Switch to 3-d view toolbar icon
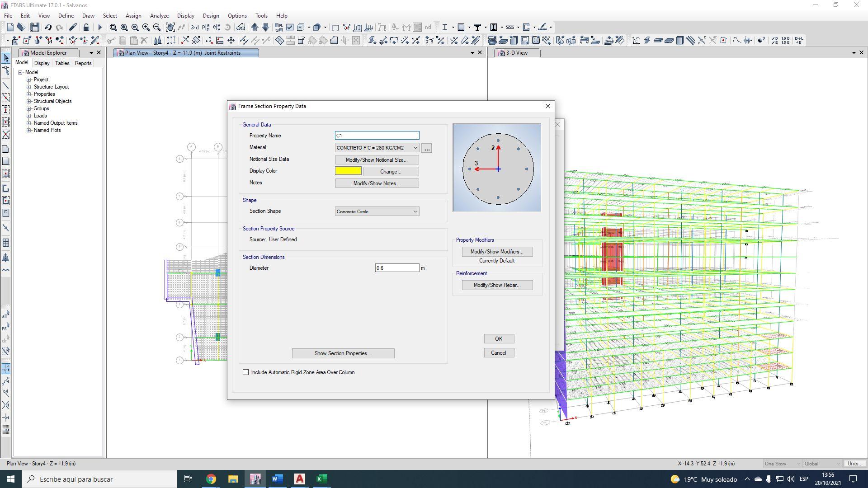Image resolution: width=868 pixels, height=488 pixels. pos(194,27)
